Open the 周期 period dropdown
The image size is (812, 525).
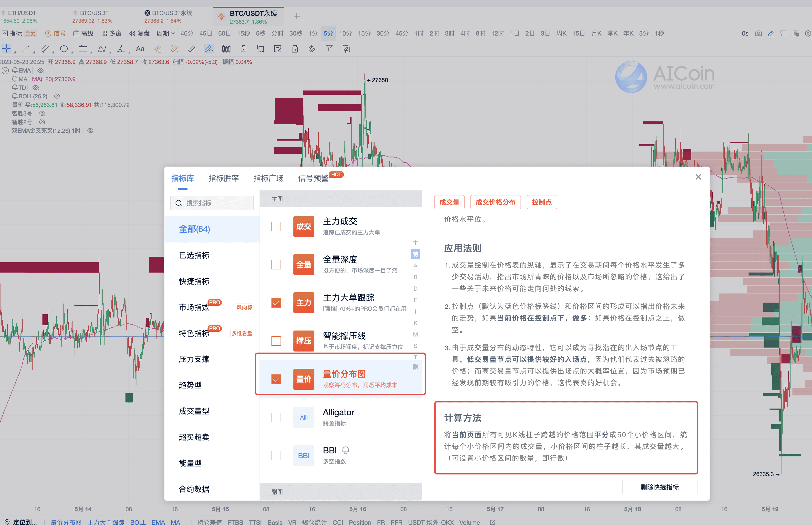[165, 33]
